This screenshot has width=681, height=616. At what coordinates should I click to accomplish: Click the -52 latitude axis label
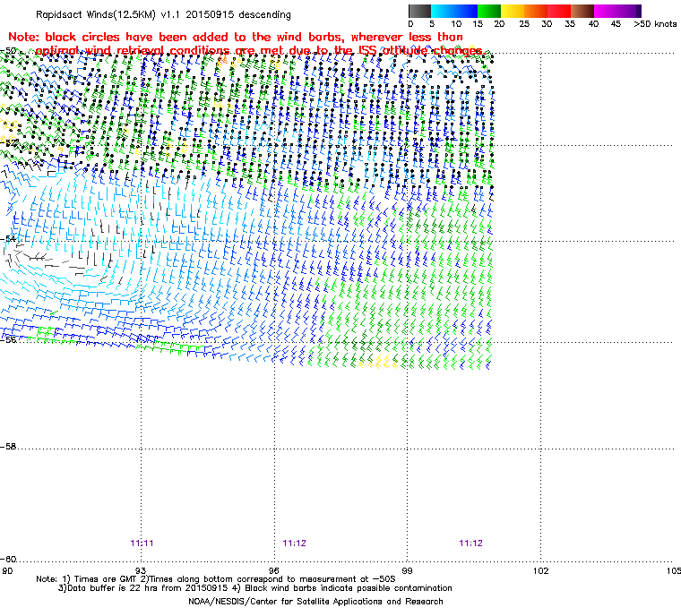[x=10, y=142]
